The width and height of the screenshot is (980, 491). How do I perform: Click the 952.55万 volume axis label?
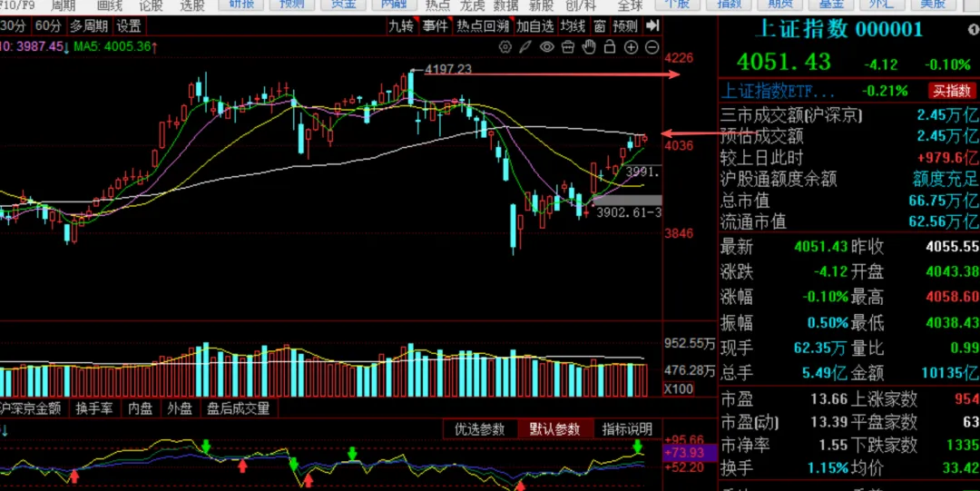click(690, 343)
